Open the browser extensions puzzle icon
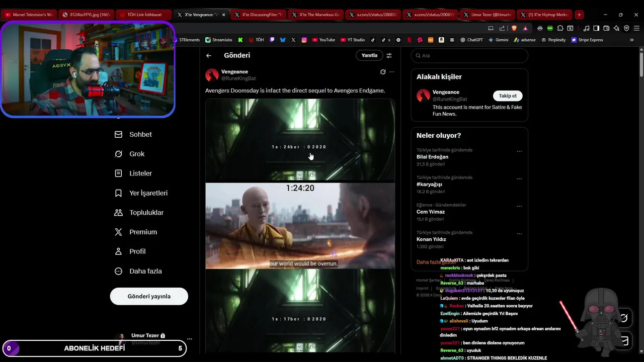644x362 pixels. (560, 28)
